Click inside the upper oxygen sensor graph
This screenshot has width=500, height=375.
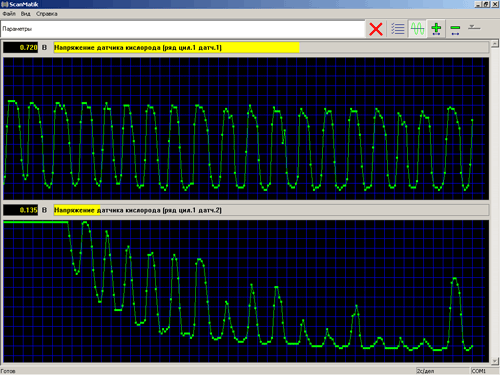pyautogui.click(x=246, y=129)
